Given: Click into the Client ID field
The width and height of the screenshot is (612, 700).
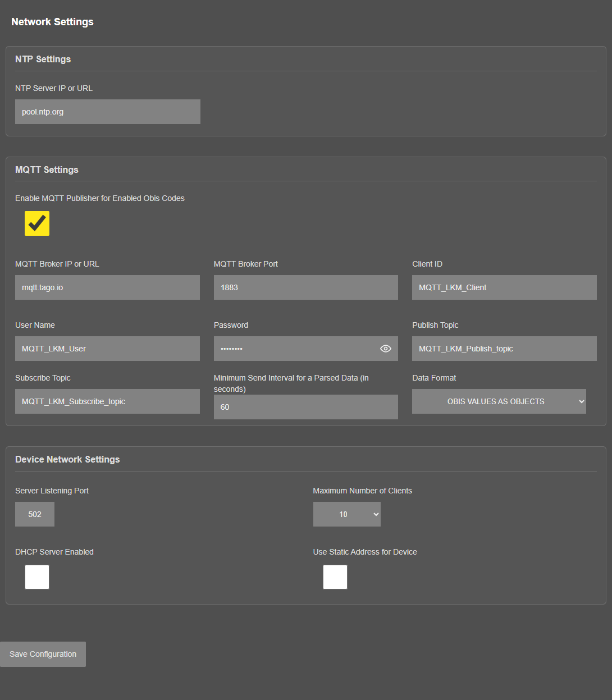Looking at the screenshot, I should coord(504,287).
